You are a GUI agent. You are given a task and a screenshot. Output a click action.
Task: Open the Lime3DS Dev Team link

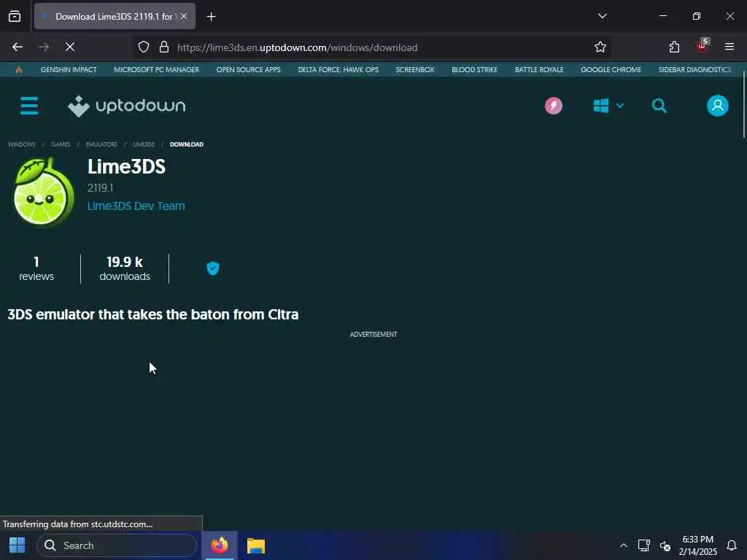[136, 206]
